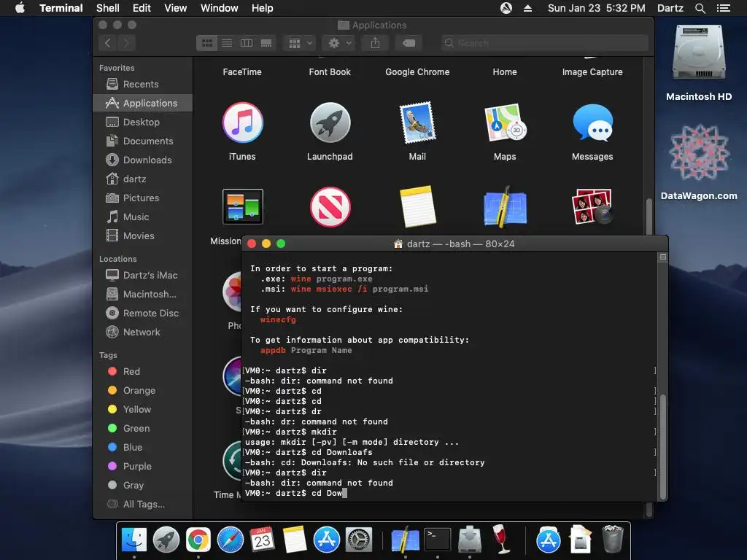Open Spotlight search in the menu bar
This screenshot has height=560, width=747.
pyautogui.click(x=700, y=8)
